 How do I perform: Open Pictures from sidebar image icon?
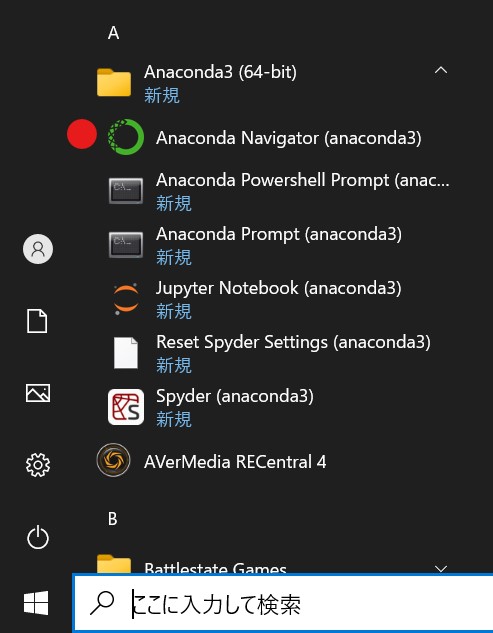pyautogui.click(x=38, y=393)
